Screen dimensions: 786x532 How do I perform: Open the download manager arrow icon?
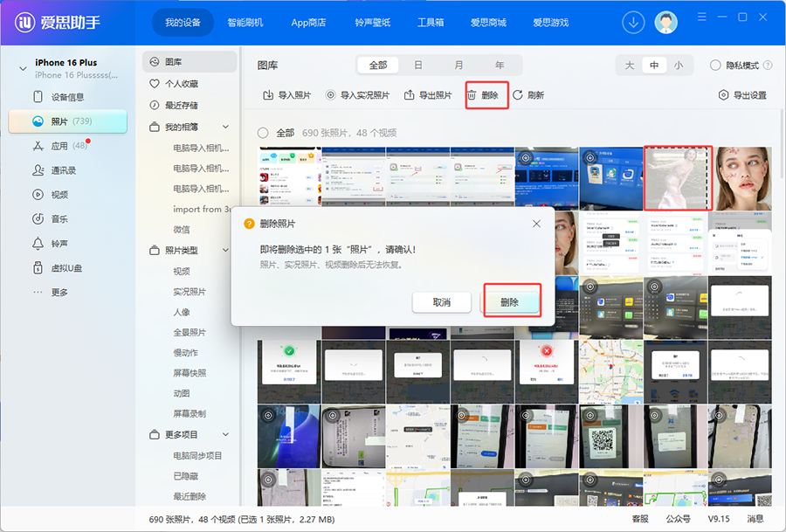coord(633,23)
